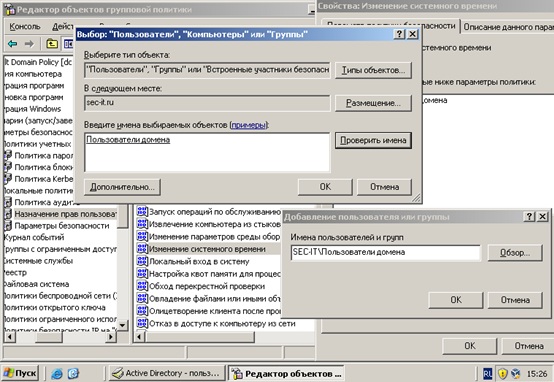Screen dimensions: 554x382
Task: Click the tree pane vertical scrollbar down arrow
Action: click(x=123, y=325)
